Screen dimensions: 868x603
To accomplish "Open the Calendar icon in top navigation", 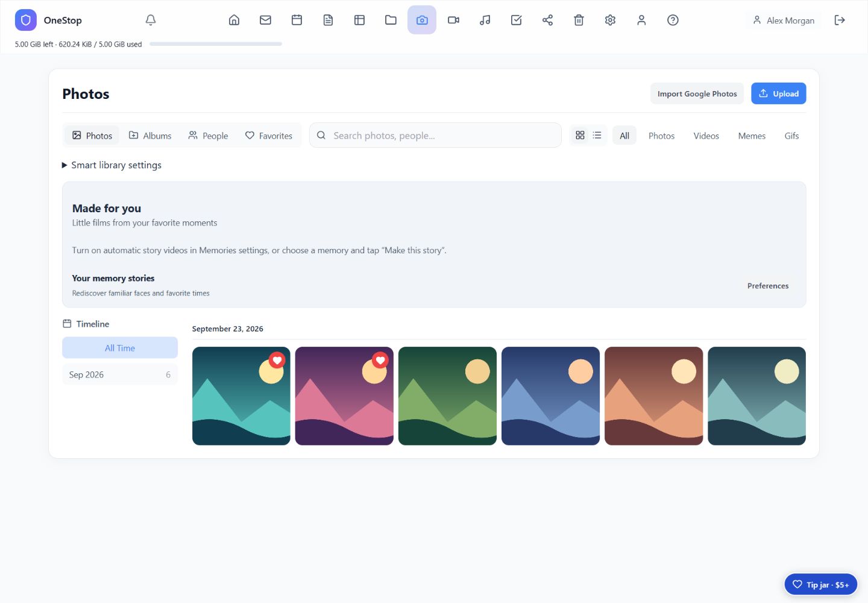I will 297,20.
